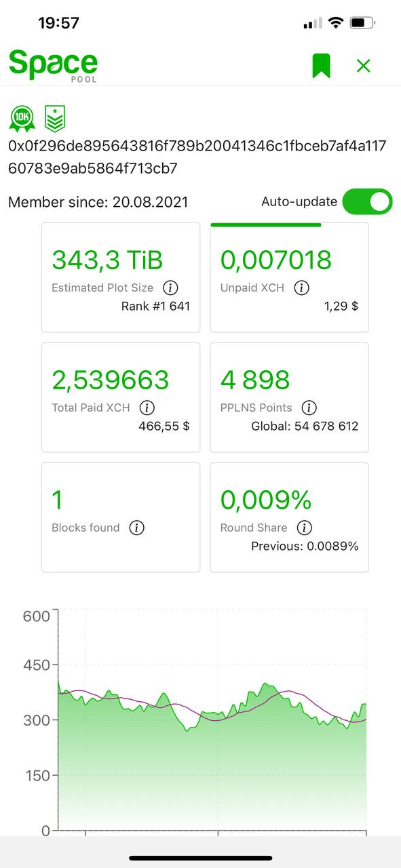
Task: Tap the green chevron rank badge
Action: (55, 119)
